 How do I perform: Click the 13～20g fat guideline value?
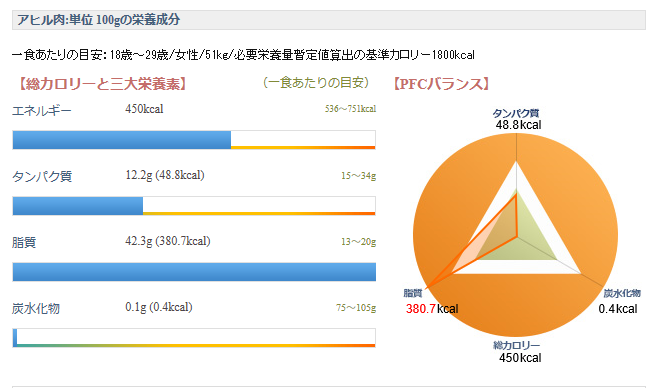click(x=358, y=242)
